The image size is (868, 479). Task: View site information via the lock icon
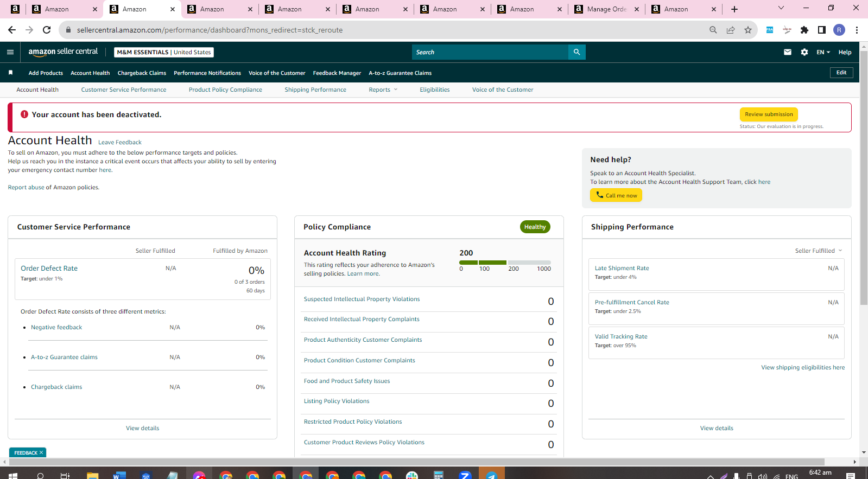68,30
